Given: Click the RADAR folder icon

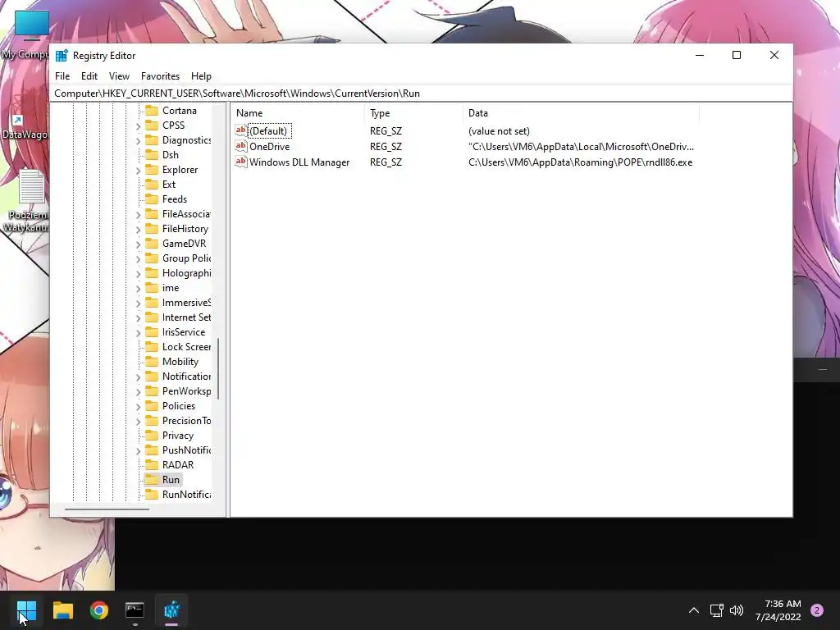Looking at the screenshot, I should pyautogui.click(x=152, y=465).
